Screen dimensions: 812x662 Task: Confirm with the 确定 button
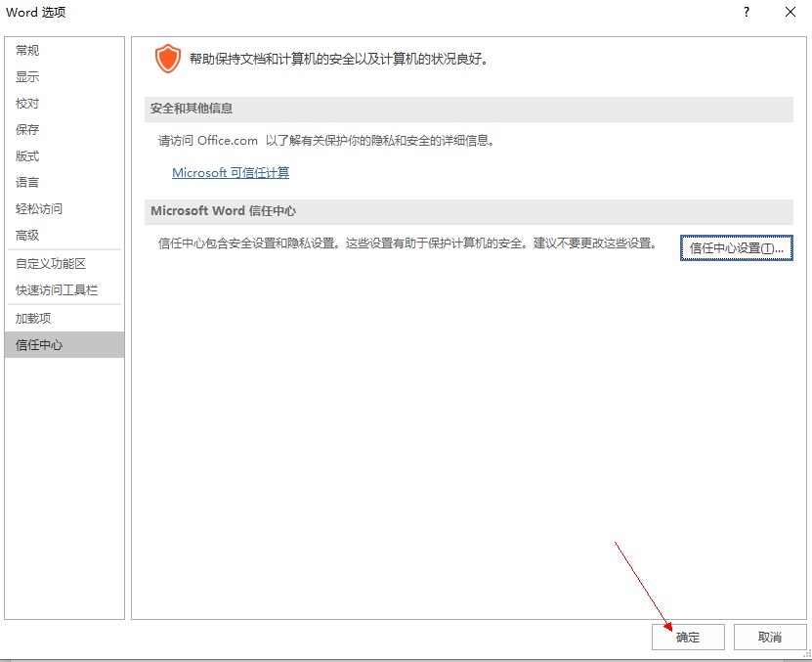click(688, 638)
